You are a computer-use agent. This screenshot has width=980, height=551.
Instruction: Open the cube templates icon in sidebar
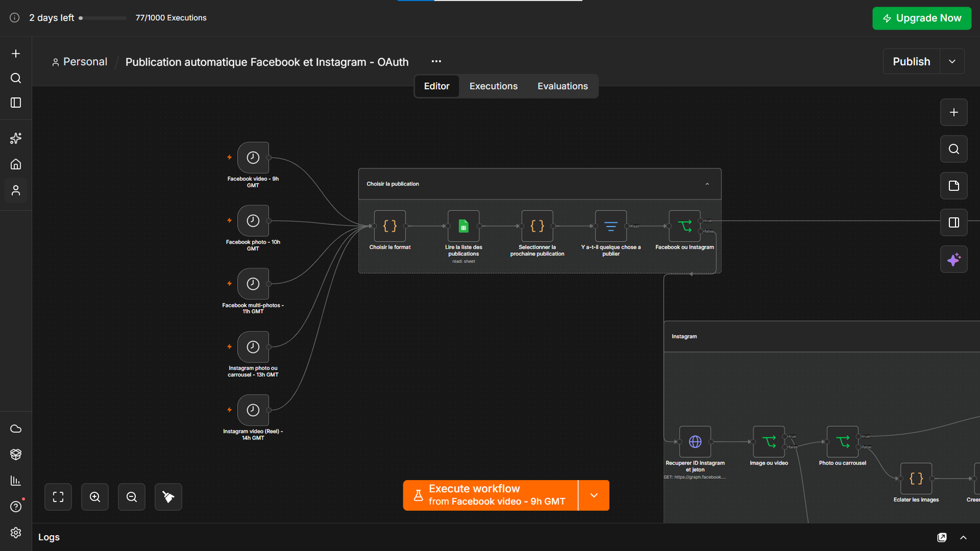coord(16,454)
